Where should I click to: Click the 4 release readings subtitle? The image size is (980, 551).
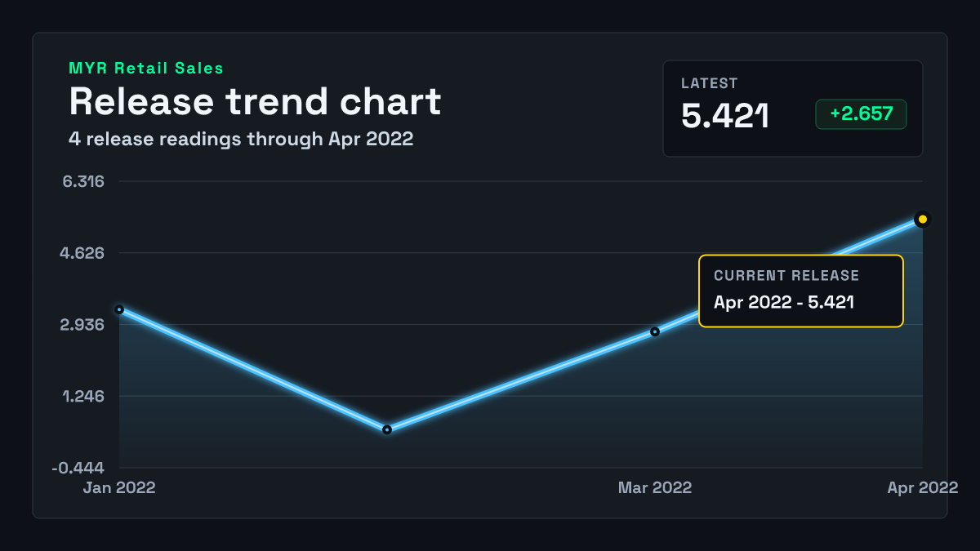[x=241, y=139]
